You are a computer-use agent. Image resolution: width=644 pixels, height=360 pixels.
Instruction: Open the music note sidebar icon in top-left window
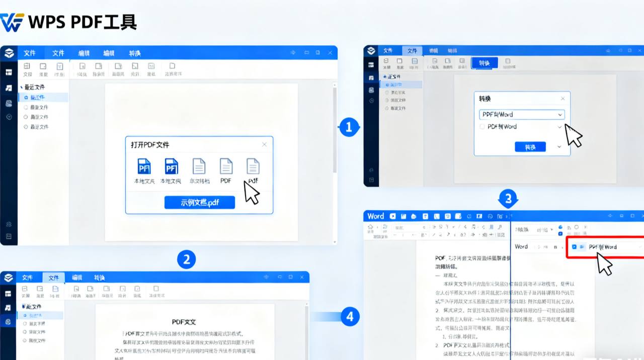(x=9, y=88)
